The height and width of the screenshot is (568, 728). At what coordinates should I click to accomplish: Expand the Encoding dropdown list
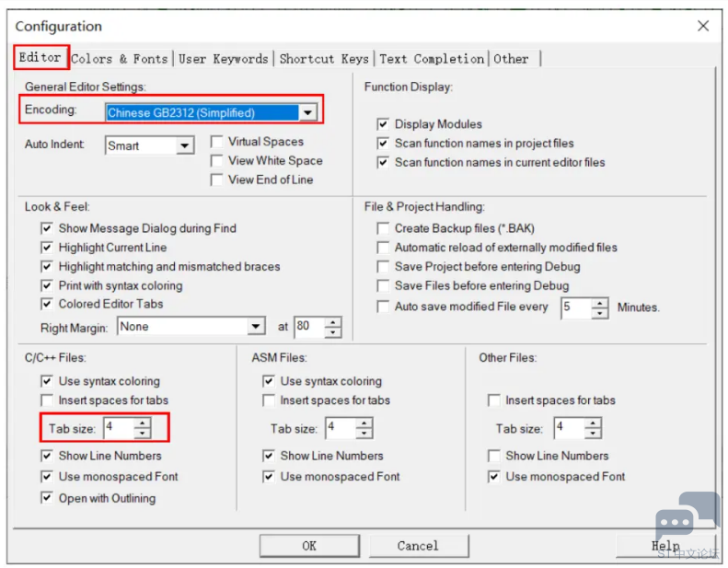pos(307,112)
